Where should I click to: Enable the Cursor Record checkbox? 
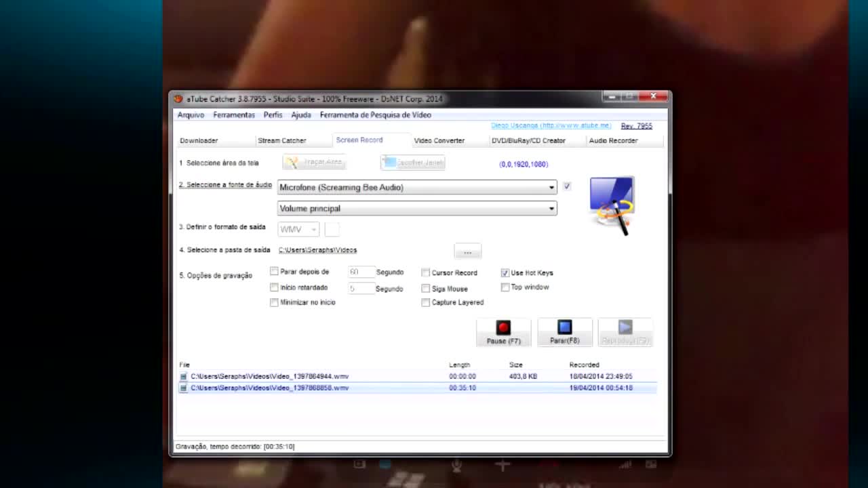tap(426, 272)
